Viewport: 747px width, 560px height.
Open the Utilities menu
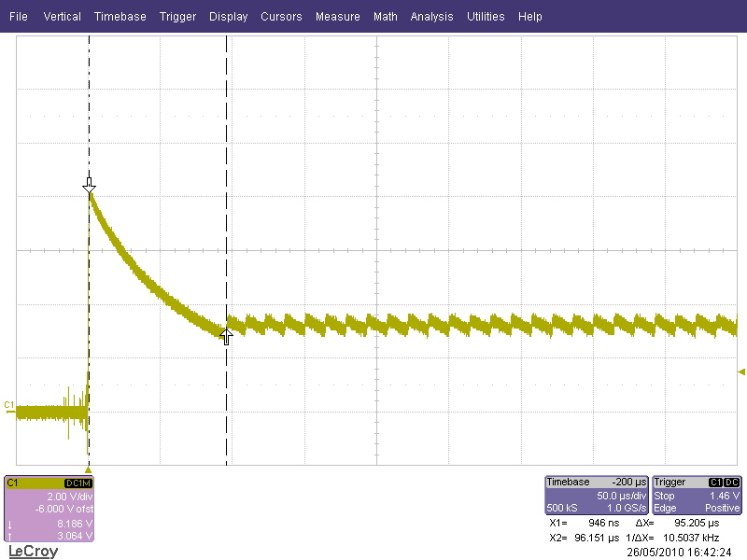coord(486,17)
